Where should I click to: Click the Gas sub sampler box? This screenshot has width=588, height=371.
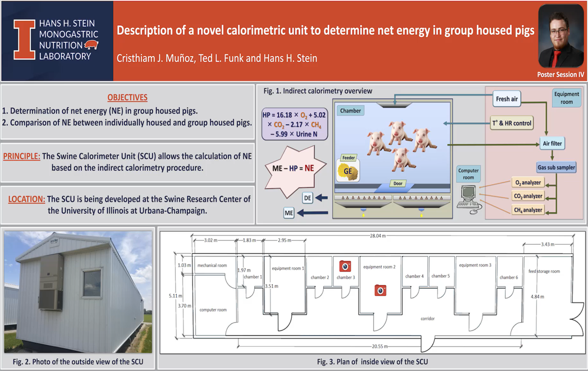coord(556,167)
